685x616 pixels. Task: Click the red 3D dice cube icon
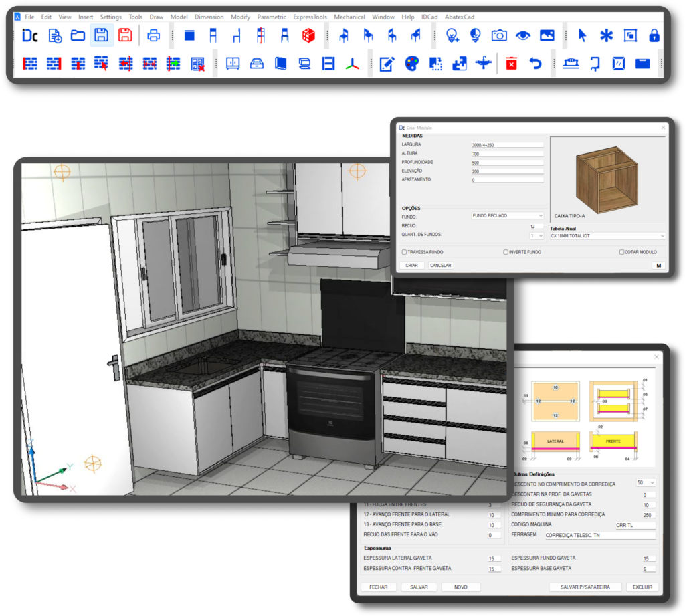(x=308, y=35)
